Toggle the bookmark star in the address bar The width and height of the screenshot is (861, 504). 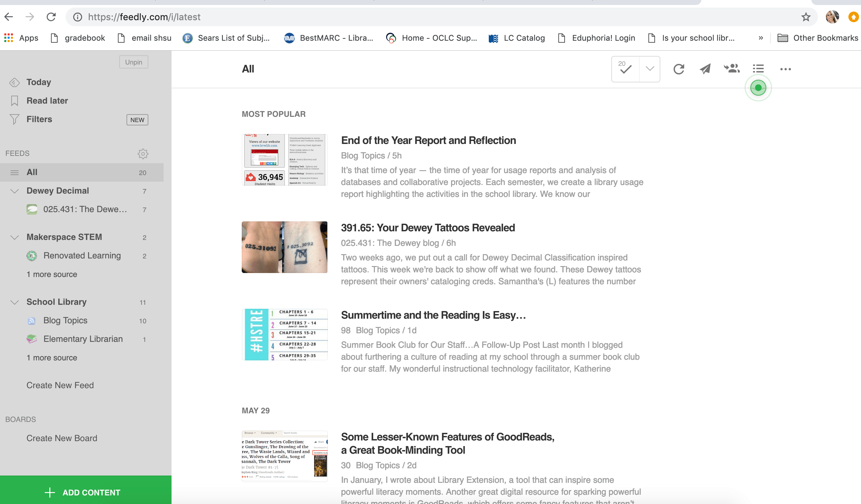click(805, 17)
